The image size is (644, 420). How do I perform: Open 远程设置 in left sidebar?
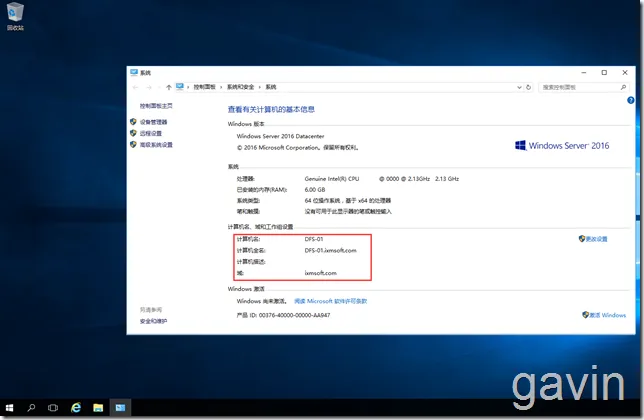click(x=151, y=133)
